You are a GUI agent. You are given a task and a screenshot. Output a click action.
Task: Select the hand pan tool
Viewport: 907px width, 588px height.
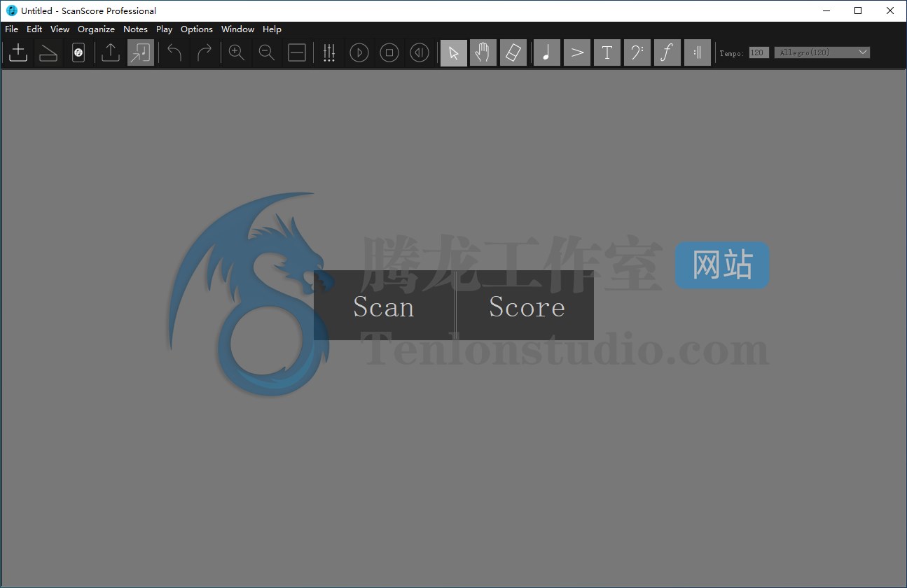tap(483, 53)
